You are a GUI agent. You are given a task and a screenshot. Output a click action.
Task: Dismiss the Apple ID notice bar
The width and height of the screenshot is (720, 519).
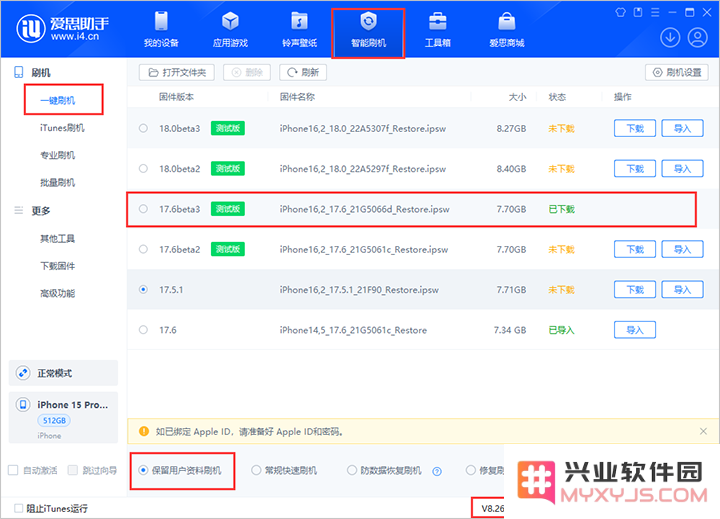click(x=703, y=431)
